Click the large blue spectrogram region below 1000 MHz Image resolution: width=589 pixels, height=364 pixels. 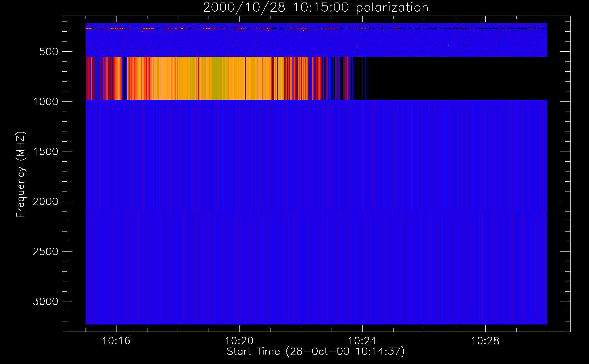(316, 212)
